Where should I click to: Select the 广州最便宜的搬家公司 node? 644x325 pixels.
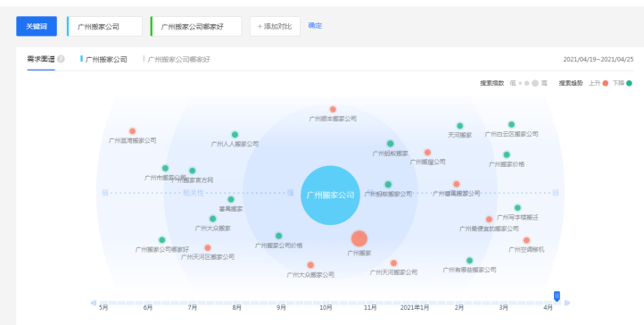489,220
